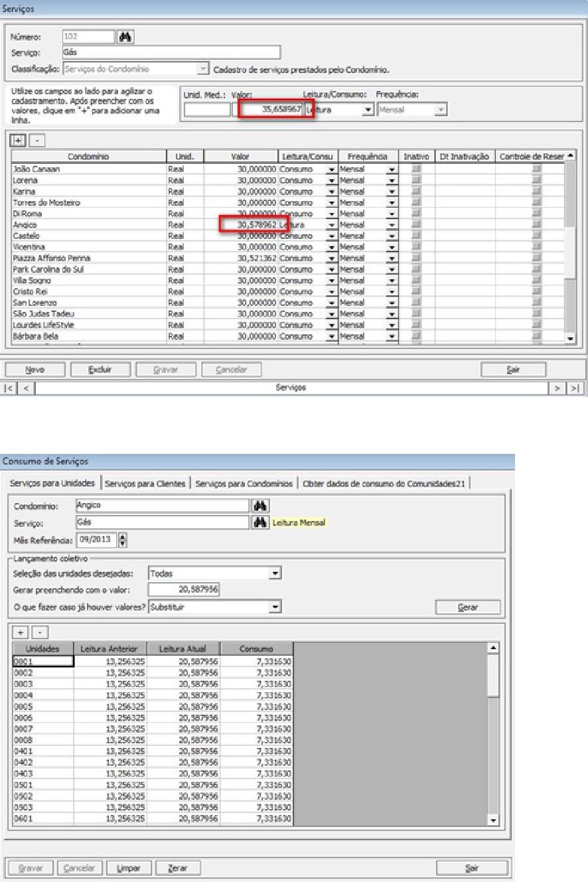Click the Unid. Med. input field
The image size is (588, 882).
point(207,110)
